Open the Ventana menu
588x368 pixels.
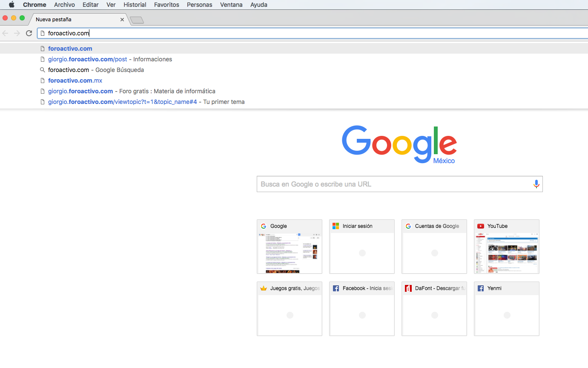click(x=231, y=5)
